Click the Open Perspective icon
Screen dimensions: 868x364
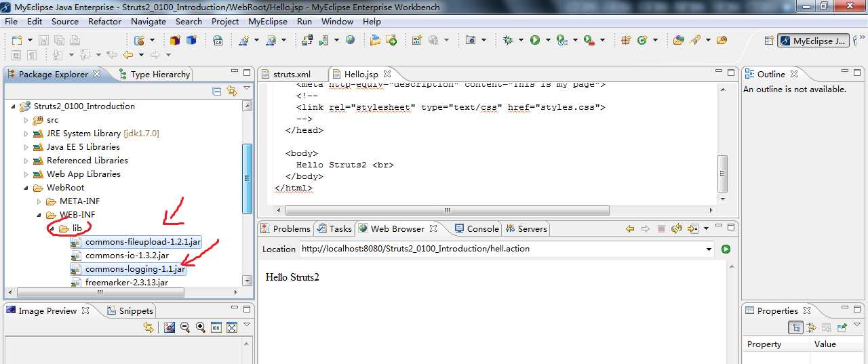769,41
